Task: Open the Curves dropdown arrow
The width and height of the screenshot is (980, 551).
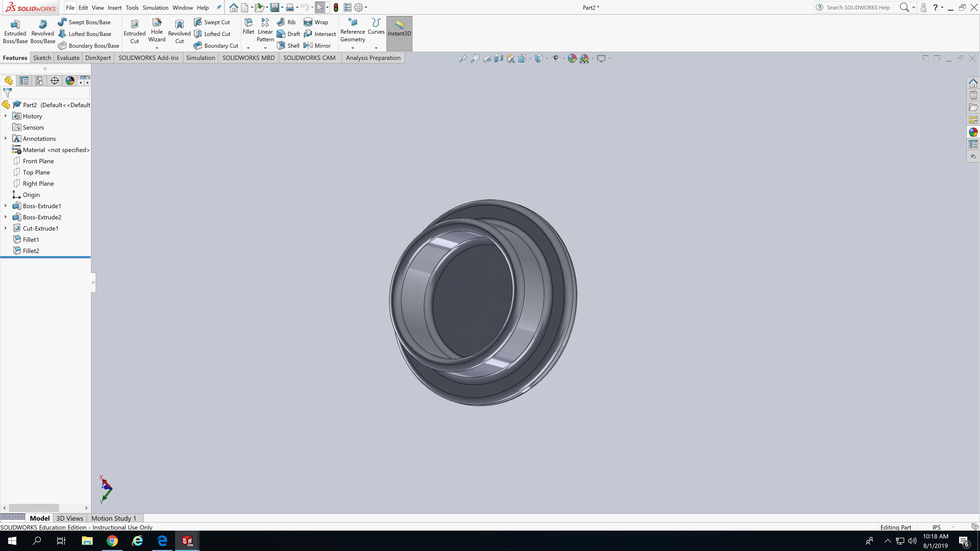Action: (376, 48)
